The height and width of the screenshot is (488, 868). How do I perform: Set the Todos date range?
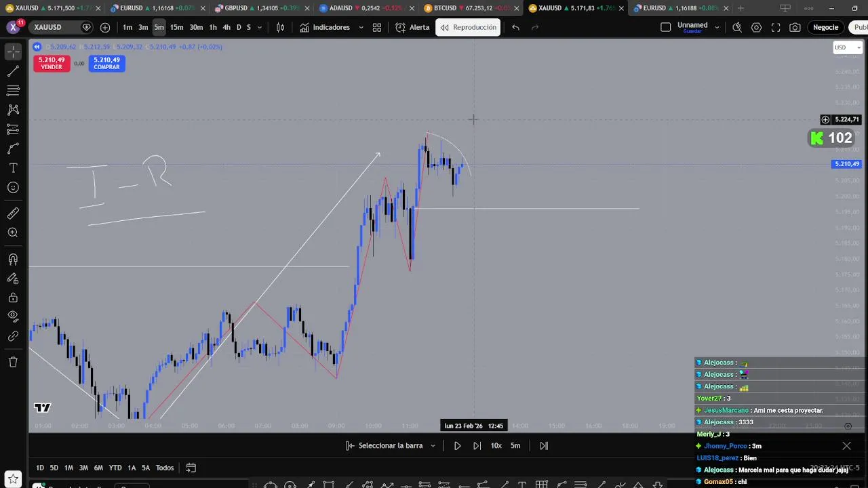(165, 468)
